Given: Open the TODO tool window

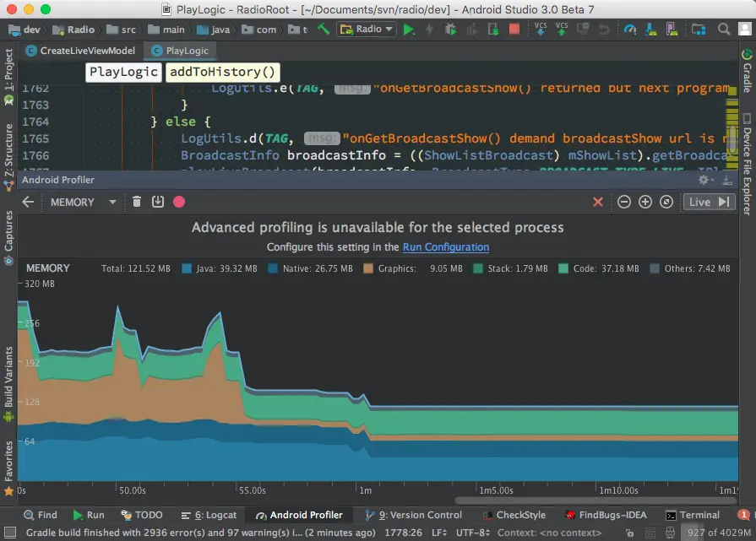Looking at the screenshot, I should coord(142,515).
